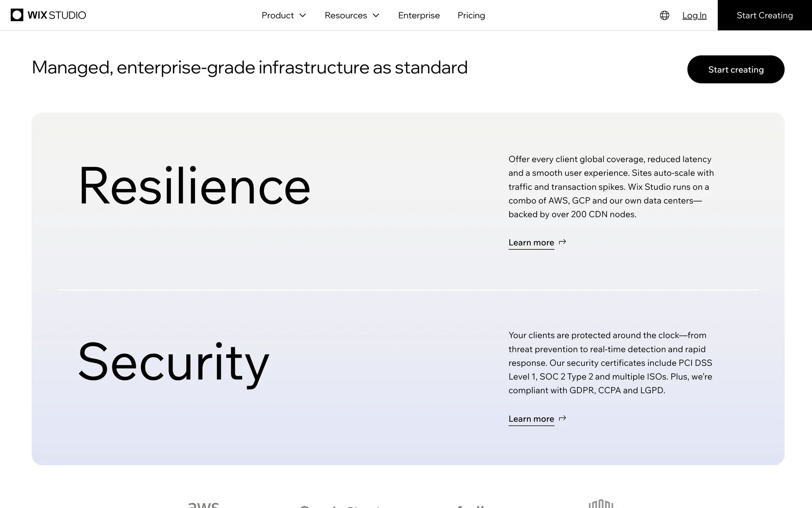This screenshot has width=812, height=508.
Task: Open the Product navigation menu
Action: (277, 15)
